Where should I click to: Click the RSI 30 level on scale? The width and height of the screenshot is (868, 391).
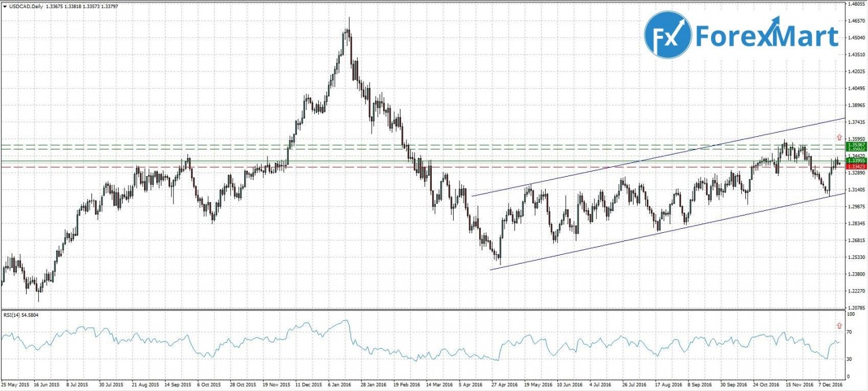[x=850, y=359]
